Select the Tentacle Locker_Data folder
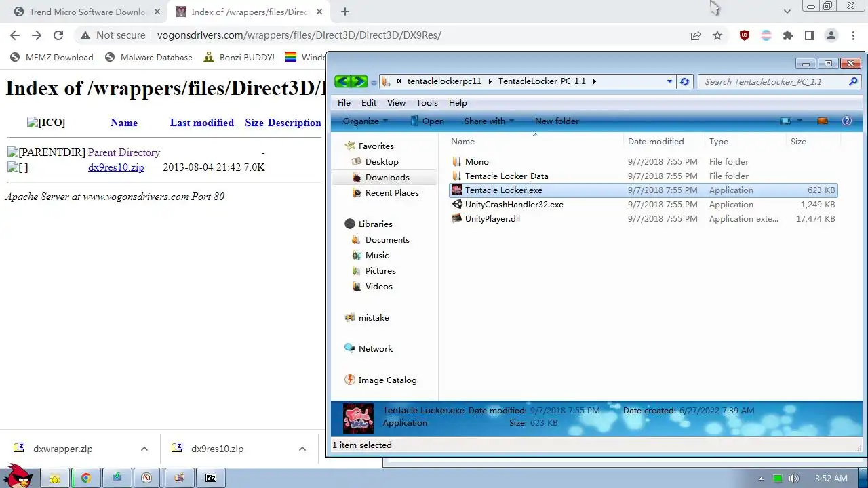 507,176
